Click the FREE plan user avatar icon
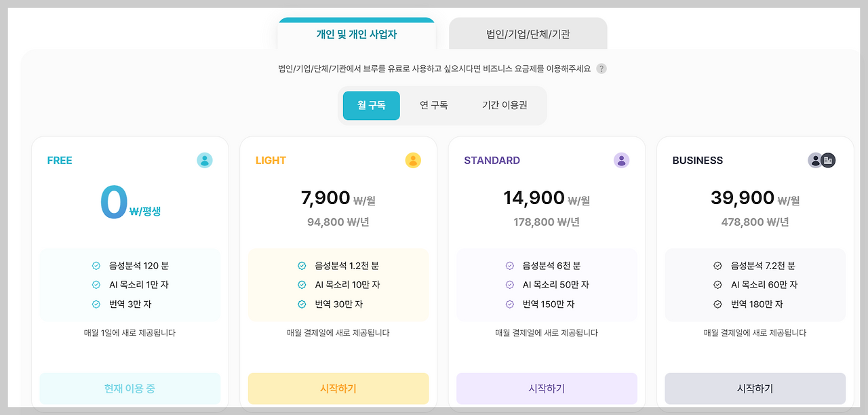Image resolution: width=868 pixels, height=415 pixels. 204,161
